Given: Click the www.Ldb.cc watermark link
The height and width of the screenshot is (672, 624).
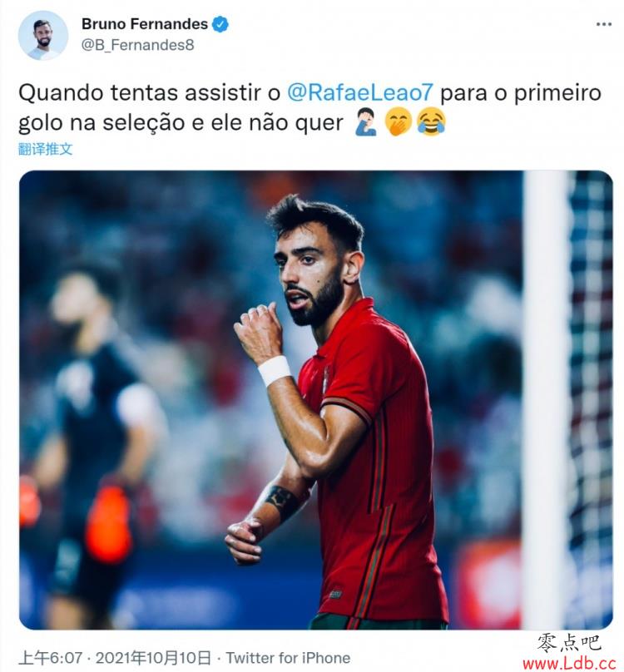Looking at the screenshot, I should pyautogui.click(x=569, y=664).
